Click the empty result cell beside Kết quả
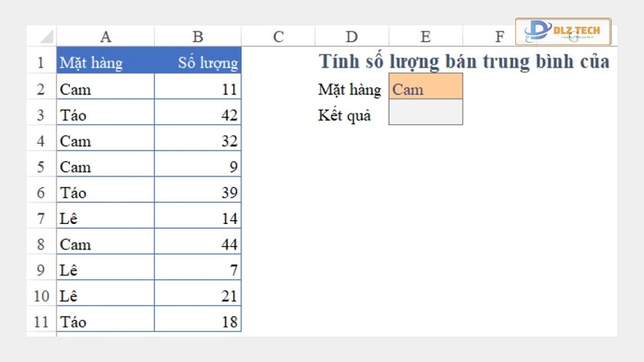Image resolution: width=644 pixels, height=362 pixels. point(426,114)
